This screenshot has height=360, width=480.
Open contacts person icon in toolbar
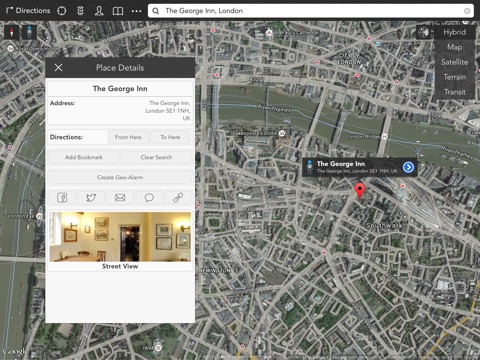[99, 11]
